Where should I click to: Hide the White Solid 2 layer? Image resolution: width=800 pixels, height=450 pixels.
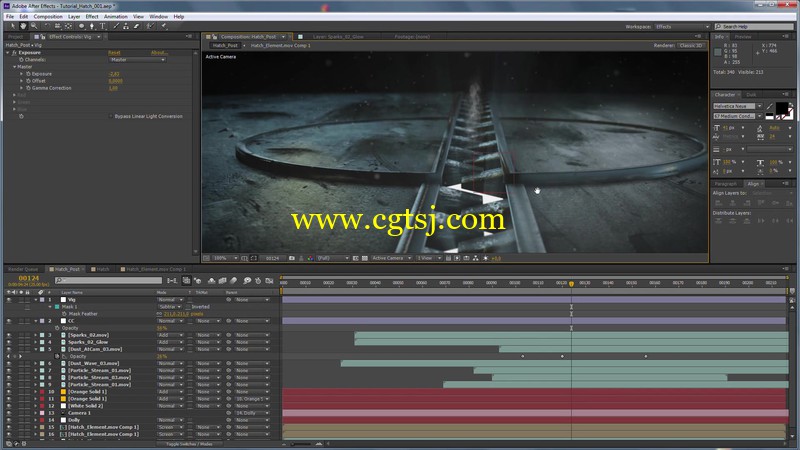(x=9, y=406)
